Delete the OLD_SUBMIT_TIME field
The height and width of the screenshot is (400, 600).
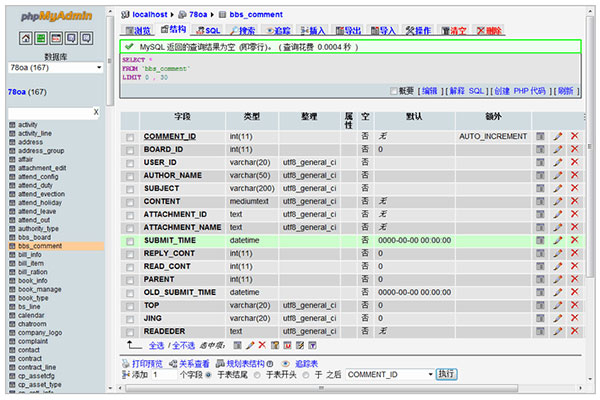point(574,292)
